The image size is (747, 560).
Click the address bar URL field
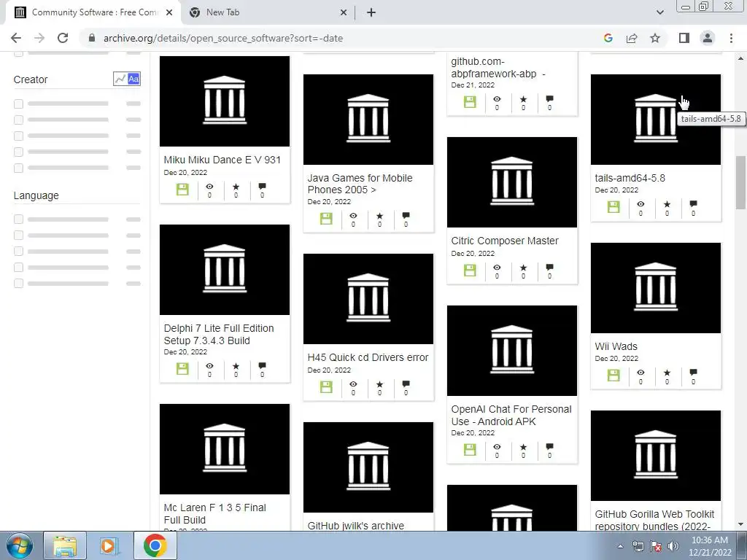pos(343,38)
